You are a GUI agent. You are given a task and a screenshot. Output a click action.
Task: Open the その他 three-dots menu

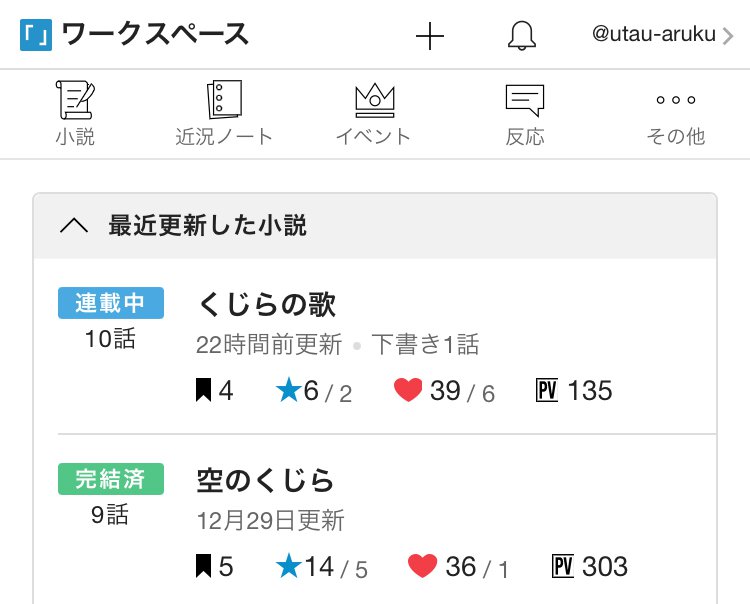675,100
